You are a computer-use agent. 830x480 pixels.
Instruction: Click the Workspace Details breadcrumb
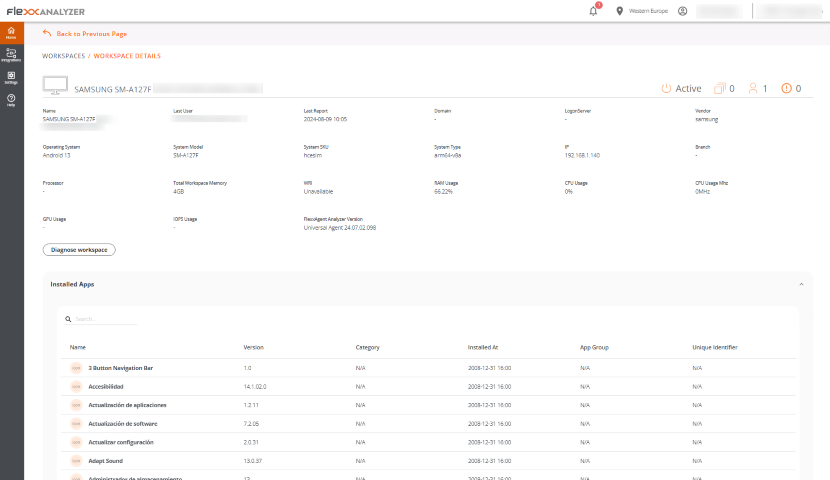pyautogui.click(x=127, y=56)
